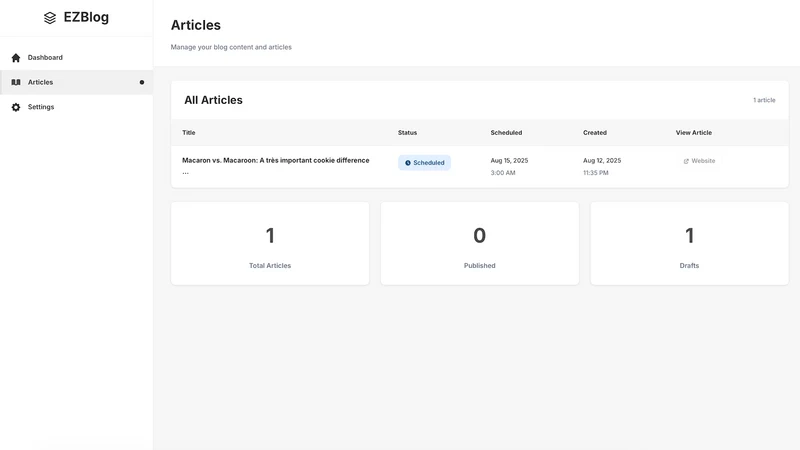800x450 pixels.
Task: Click the 3:00 AM scheduled time
Action: 503,173
